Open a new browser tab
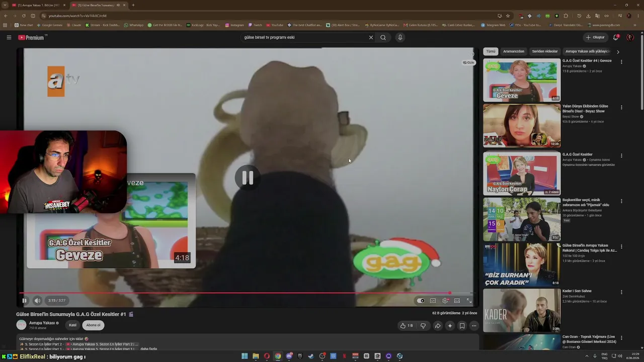This screenshot has width=644, height=362. [x=133, y=5]
